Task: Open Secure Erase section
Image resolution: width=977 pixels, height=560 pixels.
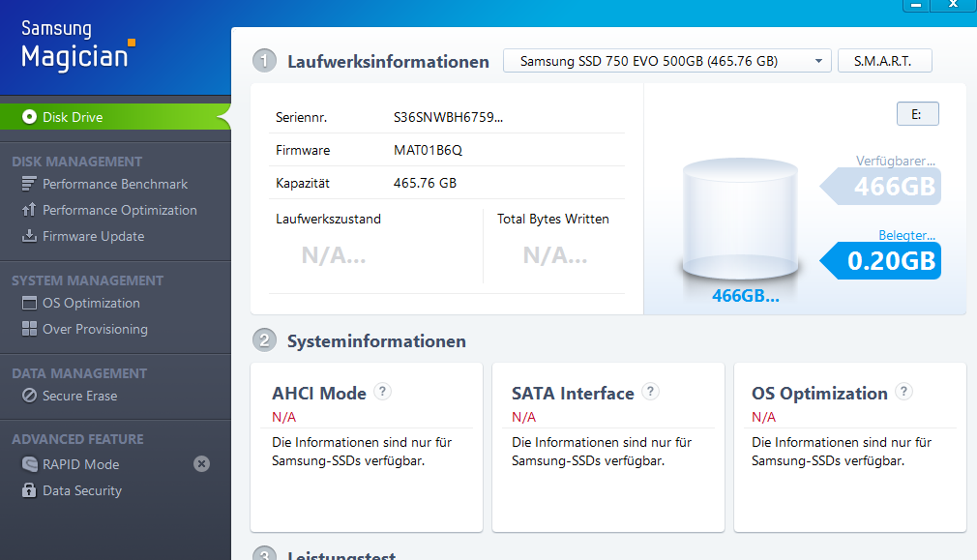Action: (79, 396)
